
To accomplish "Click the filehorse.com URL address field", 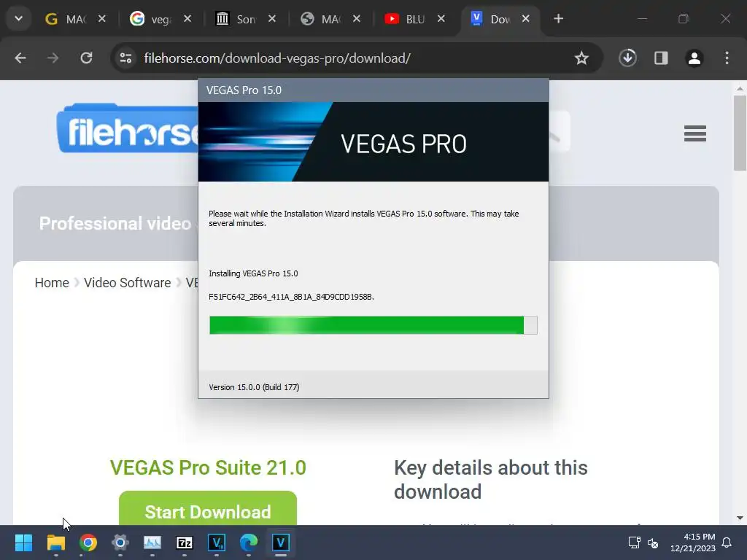I will pyautogui.click(x=277, y=58).
